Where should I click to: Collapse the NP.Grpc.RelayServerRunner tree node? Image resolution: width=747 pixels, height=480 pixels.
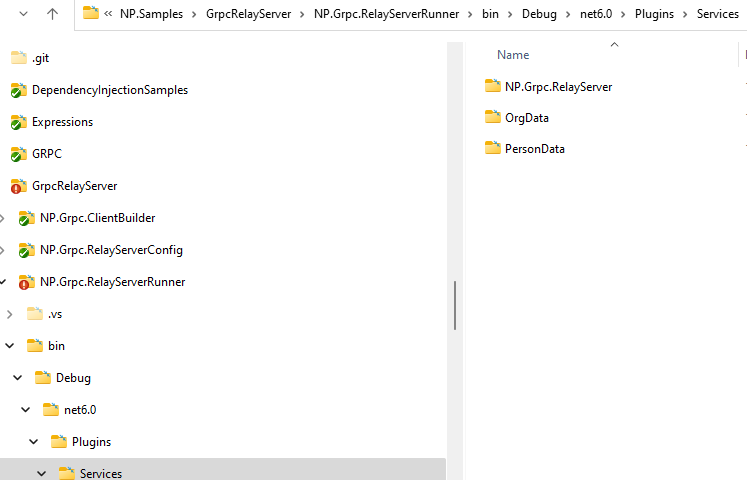(x=2, y=282)
